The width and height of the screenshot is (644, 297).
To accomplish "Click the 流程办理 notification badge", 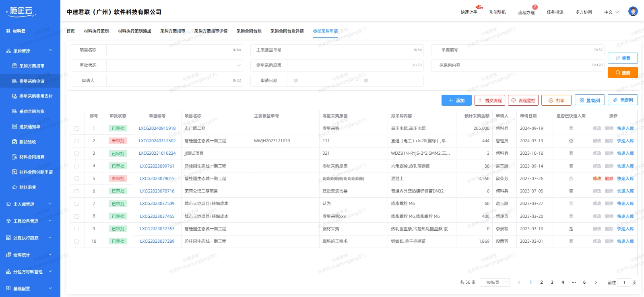I will point(535,7).
